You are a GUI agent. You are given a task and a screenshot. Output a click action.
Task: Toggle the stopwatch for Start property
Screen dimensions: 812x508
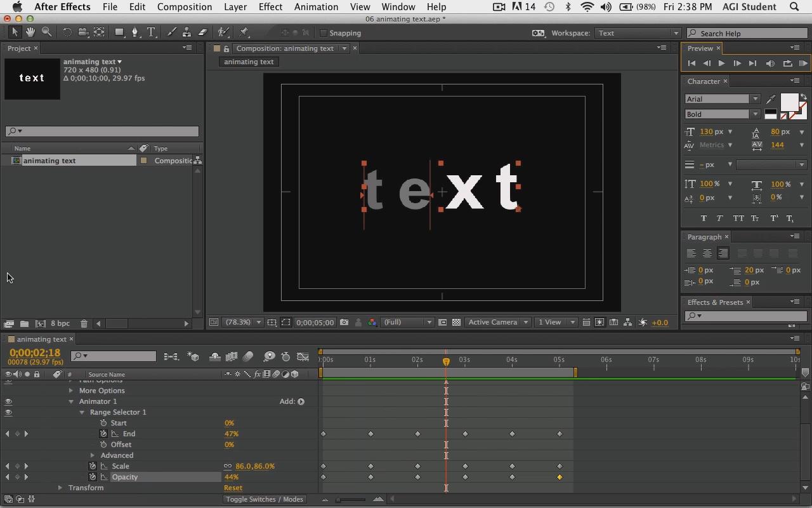[103, 423]
